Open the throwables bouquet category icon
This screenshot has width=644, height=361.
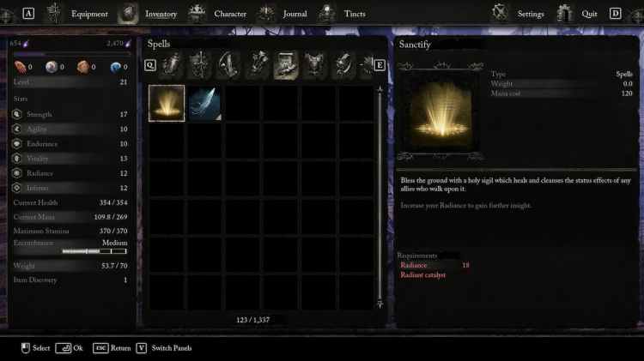pos(258,64)
